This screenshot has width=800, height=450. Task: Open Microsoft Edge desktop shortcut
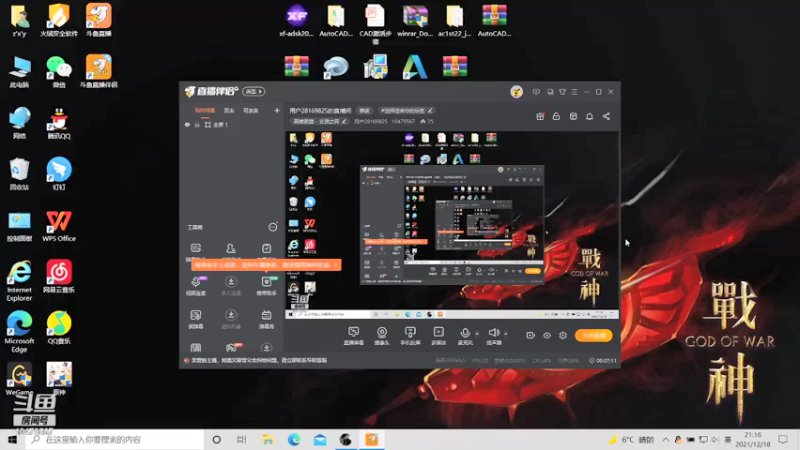(19, 331)
